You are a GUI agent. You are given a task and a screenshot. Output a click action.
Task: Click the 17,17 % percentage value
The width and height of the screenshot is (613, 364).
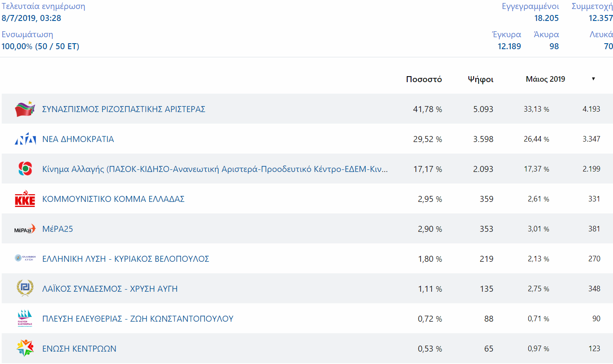[x=427, y=169]
